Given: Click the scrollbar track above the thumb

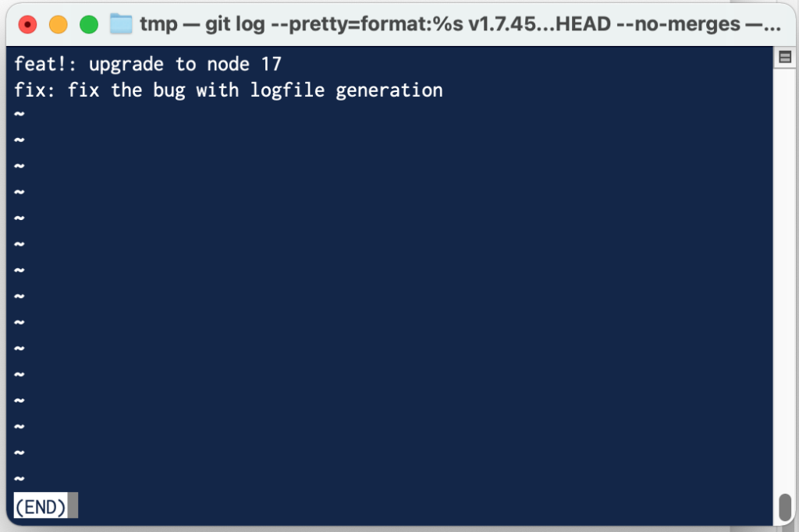Looking at the screenshot, I should tap(787, 312).
